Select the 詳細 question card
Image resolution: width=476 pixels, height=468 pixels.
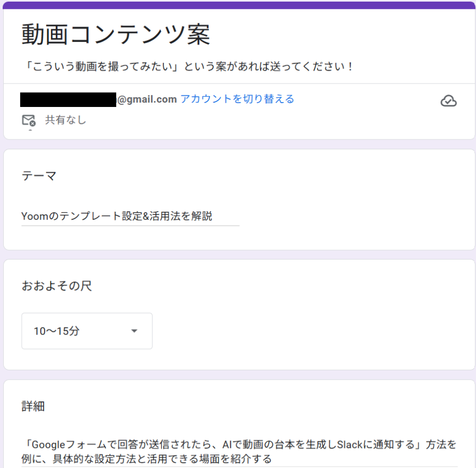click(x=238, y=429)
